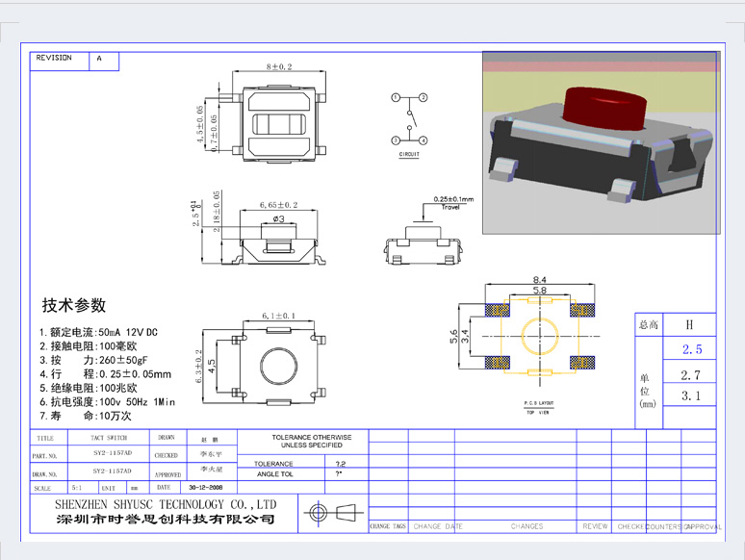Click the "6.65±0.2" side view dimension

(279, 205)
